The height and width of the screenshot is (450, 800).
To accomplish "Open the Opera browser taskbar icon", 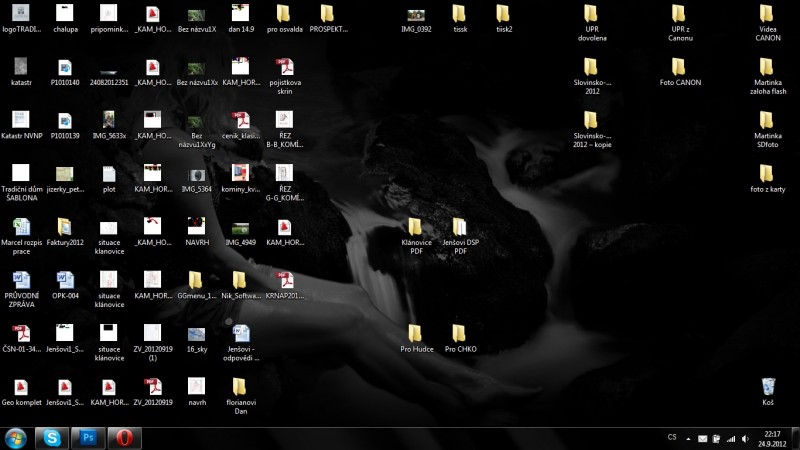I will [125, 438].
